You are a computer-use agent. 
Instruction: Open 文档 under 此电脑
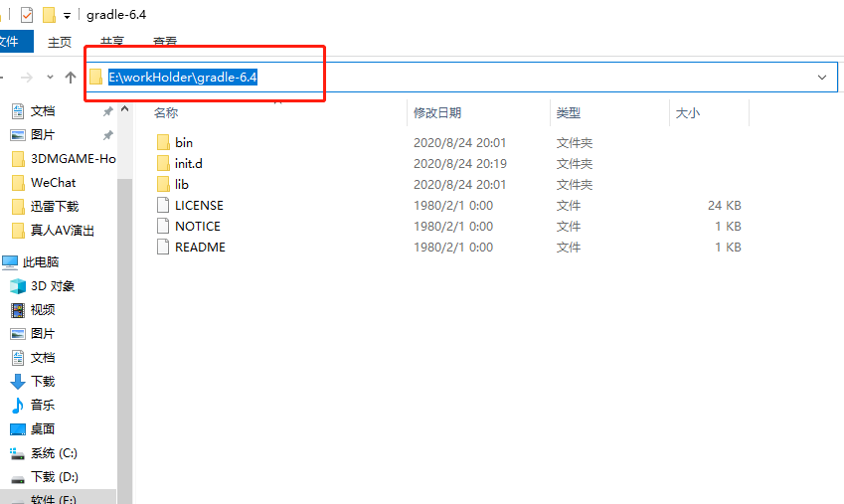pyautogui.click(x=43, y=358)
